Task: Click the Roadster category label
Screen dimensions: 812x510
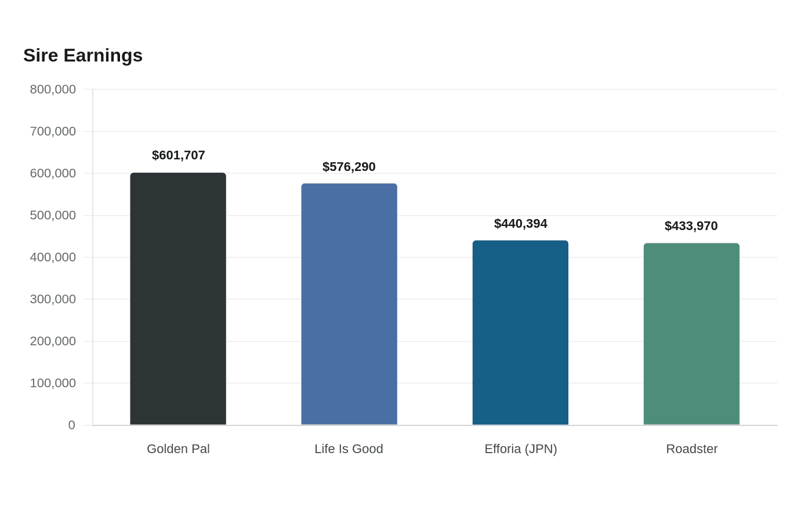Action: coord(692,449)
